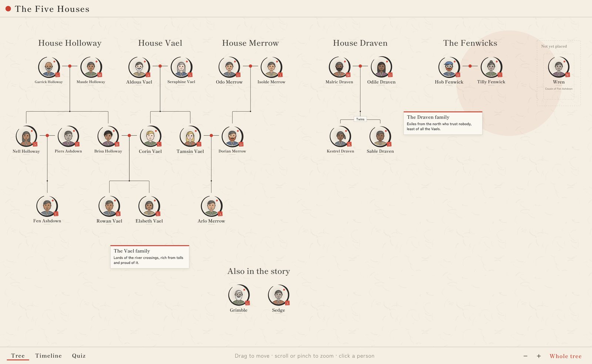Select Tilly Fenwick's portrait
This screenshot has width=592, height=364.
pyautogui.click(x=491, y=67)
